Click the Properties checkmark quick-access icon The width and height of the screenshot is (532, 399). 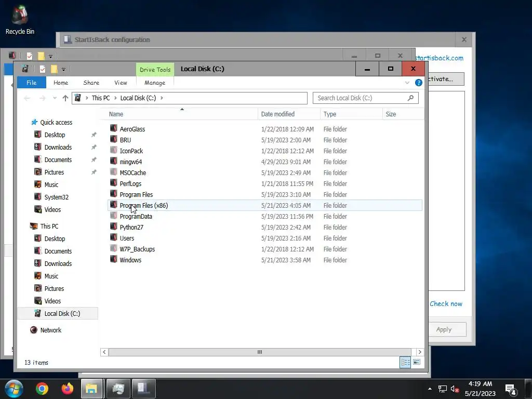point(43,69)
